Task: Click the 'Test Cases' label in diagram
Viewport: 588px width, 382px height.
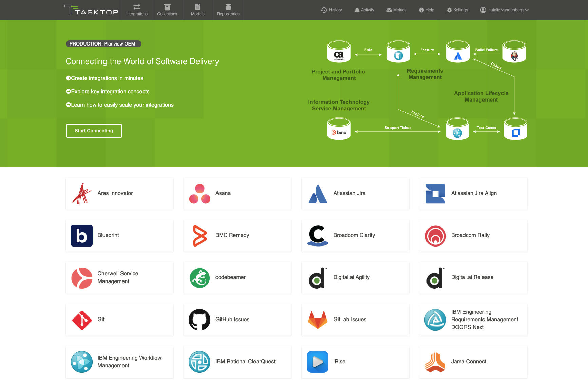Action: click(x=486, y=128)
